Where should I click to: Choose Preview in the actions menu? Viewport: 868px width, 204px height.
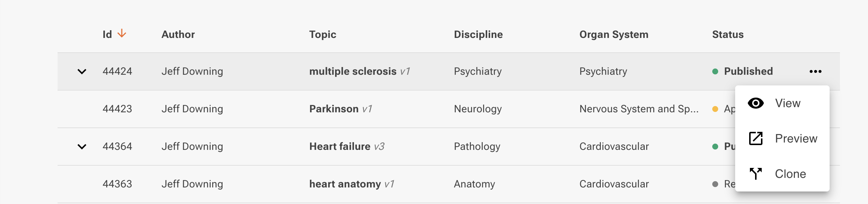coord(796,138)
